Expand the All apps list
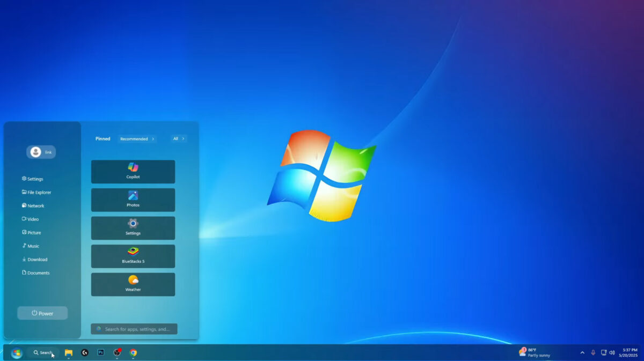644x361 pixels. coord(179,138)
